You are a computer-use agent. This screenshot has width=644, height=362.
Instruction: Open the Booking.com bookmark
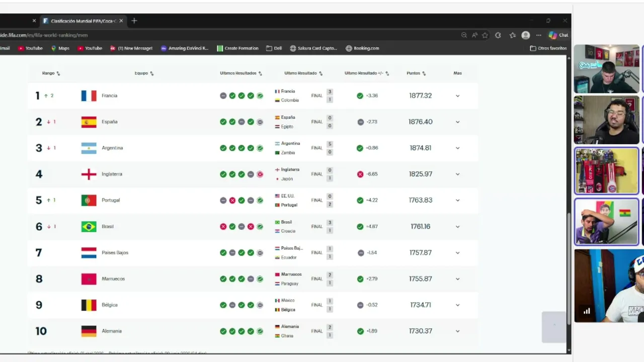tap(362, 48)
